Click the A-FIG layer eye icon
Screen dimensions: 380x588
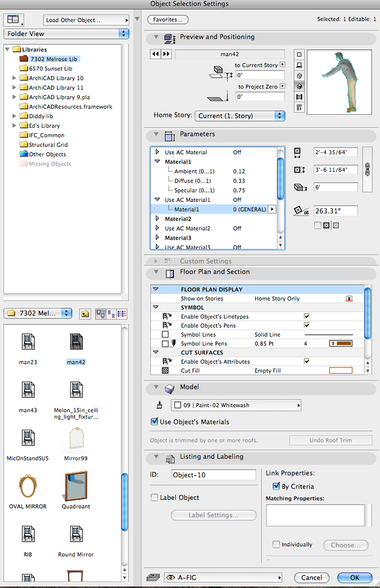pos(171,577)
